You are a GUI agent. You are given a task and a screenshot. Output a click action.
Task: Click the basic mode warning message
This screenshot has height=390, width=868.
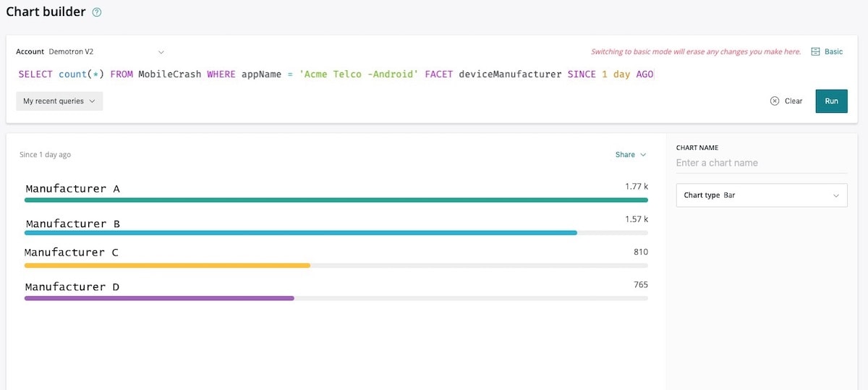click(x=696, y=52)
